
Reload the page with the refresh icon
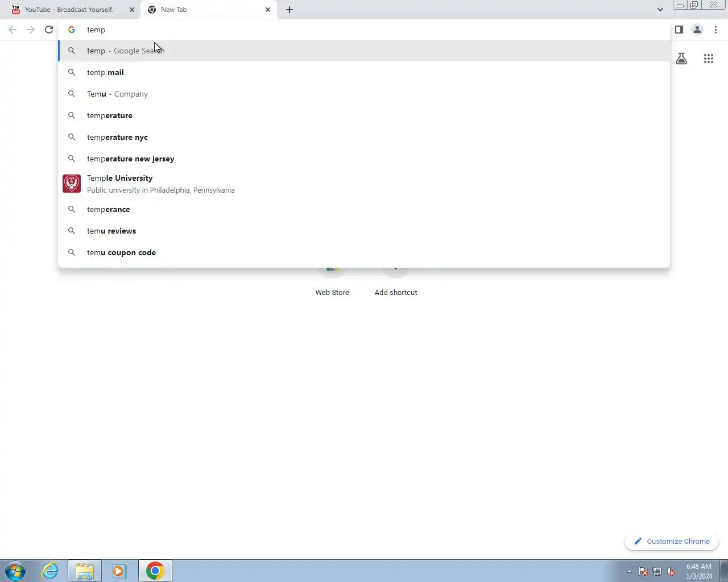[49, 30]
